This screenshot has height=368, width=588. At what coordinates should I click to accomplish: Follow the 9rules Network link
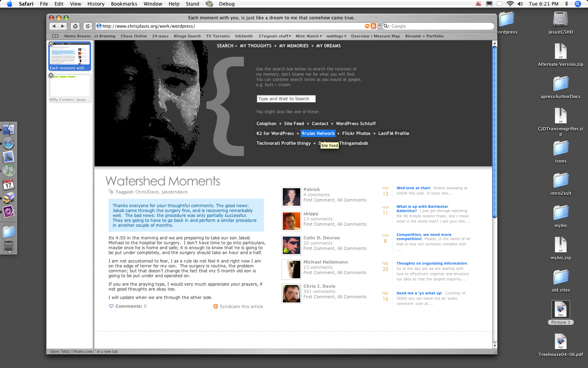tap(318, 134)
